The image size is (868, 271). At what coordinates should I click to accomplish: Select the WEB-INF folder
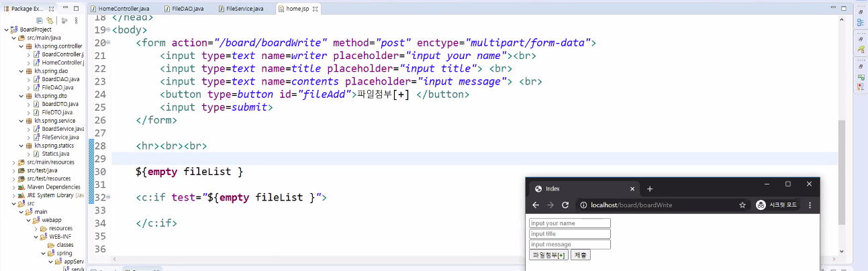pyautogui.click(x=56, y=237)
